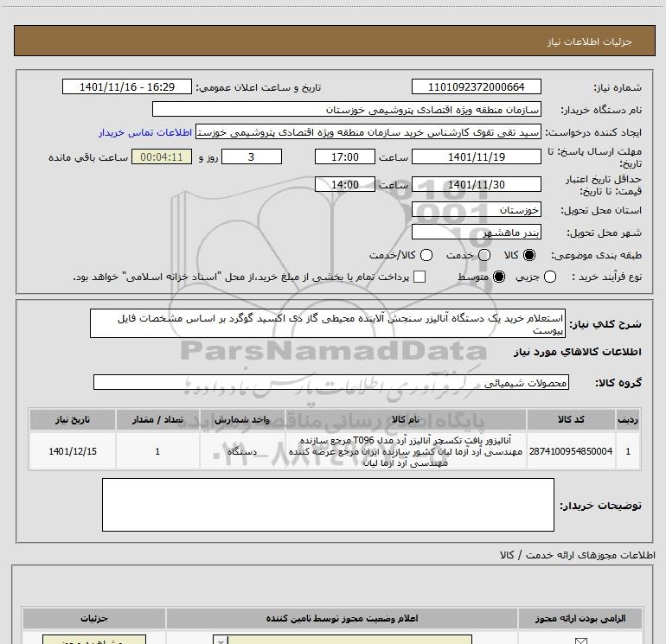
Task: Click the توضیحات خریدار text area
Action: (x=328, y=505)
